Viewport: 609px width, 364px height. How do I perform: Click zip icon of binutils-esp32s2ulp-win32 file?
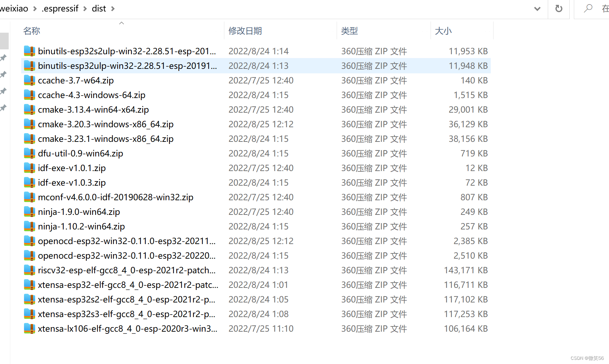click(x=30, y=51)
